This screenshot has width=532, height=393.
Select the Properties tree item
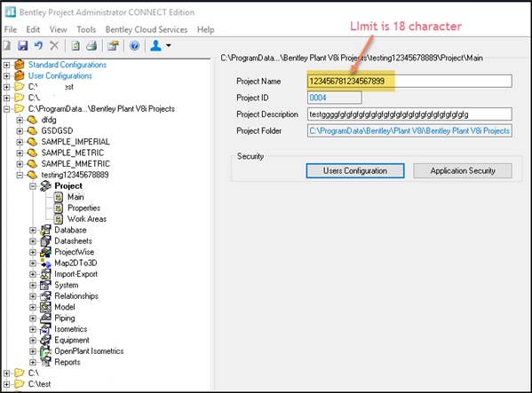(x=84, y=208)
